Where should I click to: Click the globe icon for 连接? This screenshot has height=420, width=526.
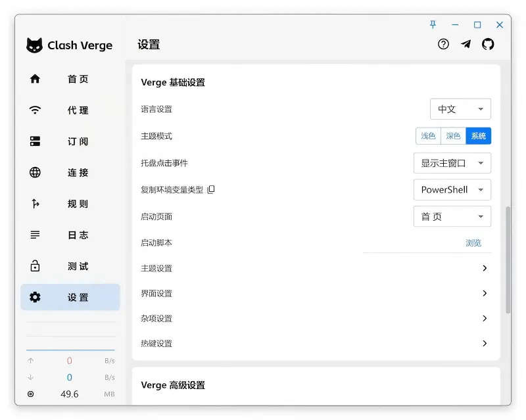point(35,172)
